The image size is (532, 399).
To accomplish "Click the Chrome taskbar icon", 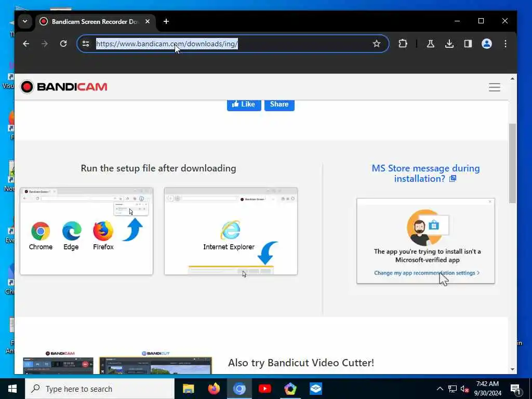I will point(239,389).
